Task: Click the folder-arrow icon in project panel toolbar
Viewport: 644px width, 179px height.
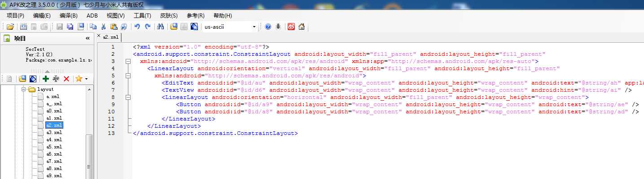Action: [x=22, y=79]
